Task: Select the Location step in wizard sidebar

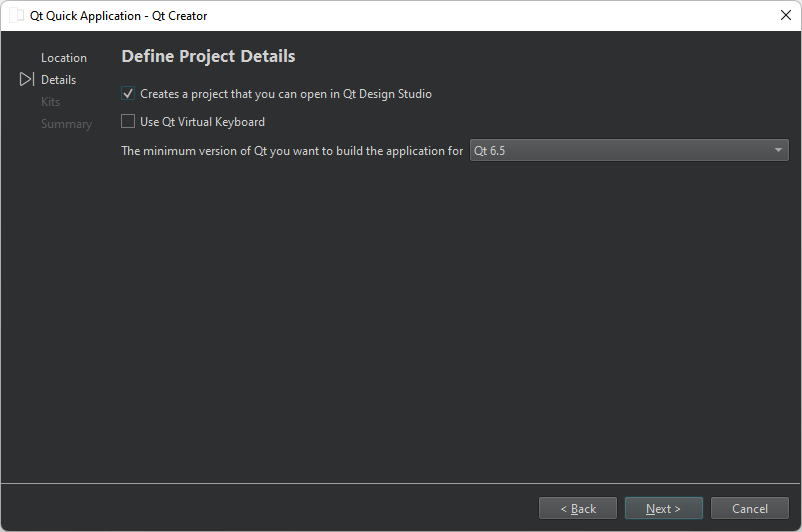Action: pos(64,58)
